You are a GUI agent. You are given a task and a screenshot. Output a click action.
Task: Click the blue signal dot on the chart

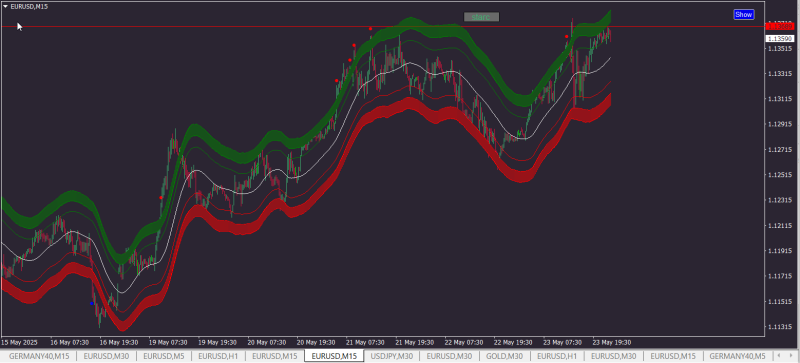click(x=92, y=304)
